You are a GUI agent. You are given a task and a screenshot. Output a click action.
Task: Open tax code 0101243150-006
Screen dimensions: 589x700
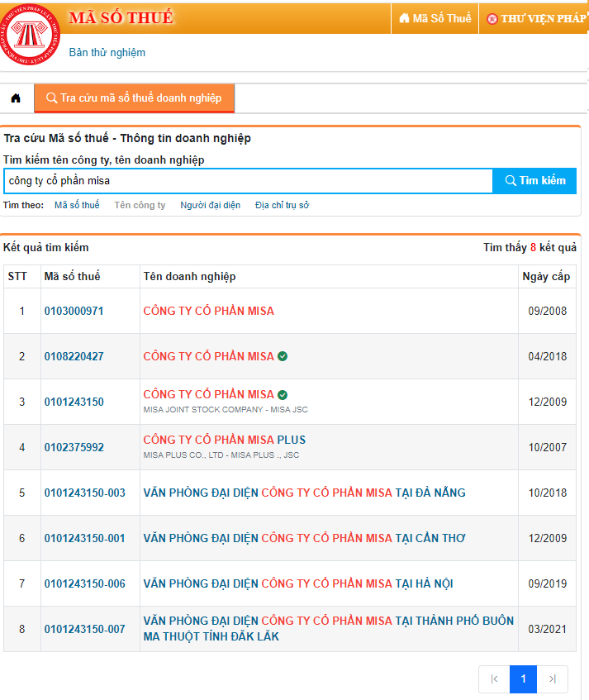tap(85, 584)
